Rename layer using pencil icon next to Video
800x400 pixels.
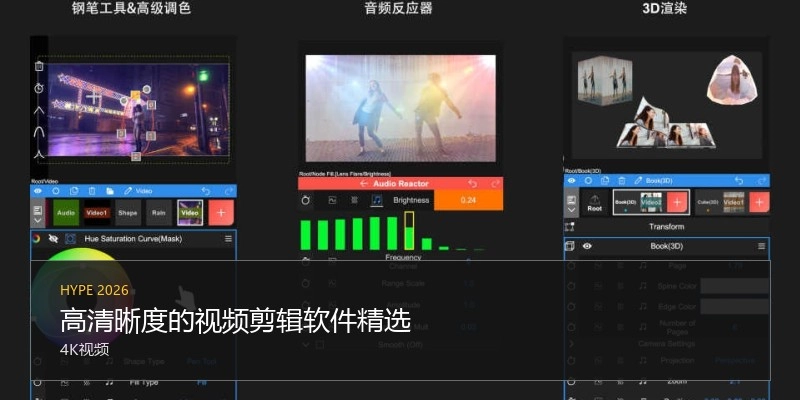pyautogui.click(x=128, y=191)
